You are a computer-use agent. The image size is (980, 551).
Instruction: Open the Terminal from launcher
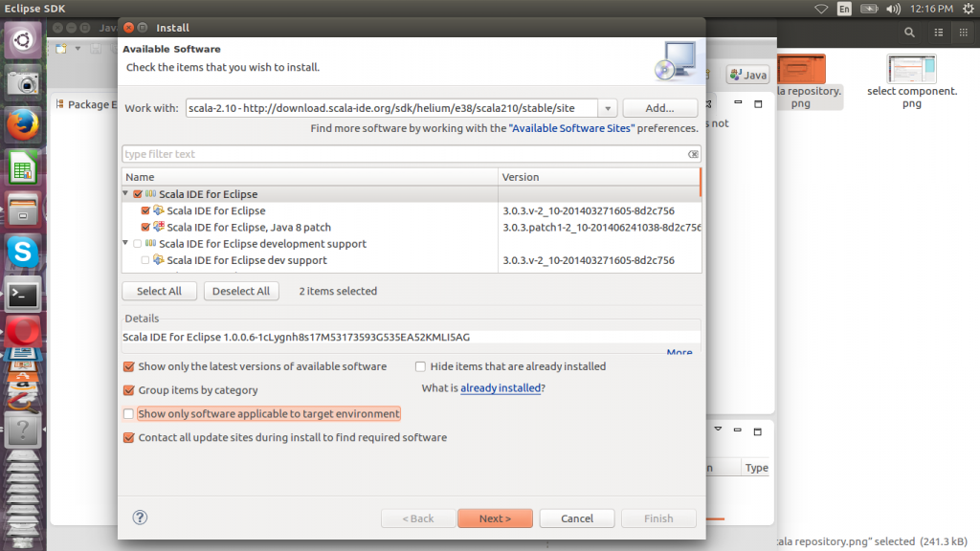23,295
